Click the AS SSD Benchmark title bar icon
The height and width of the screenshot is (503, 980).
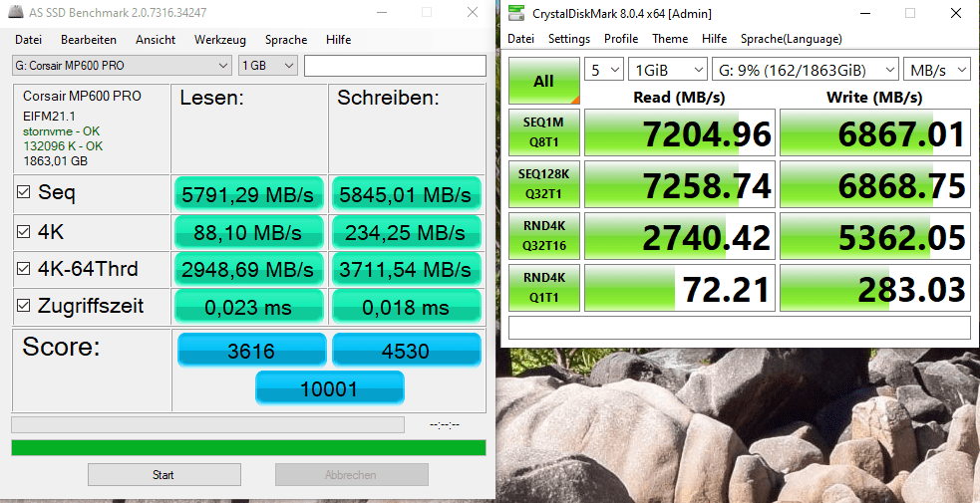(17, 13)
